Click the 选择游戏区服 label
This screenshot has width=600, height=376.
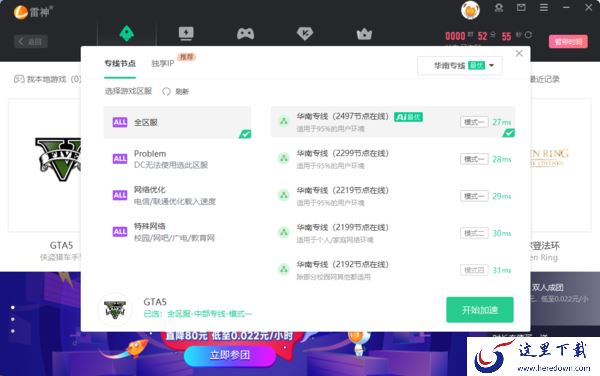click(128, 91)
